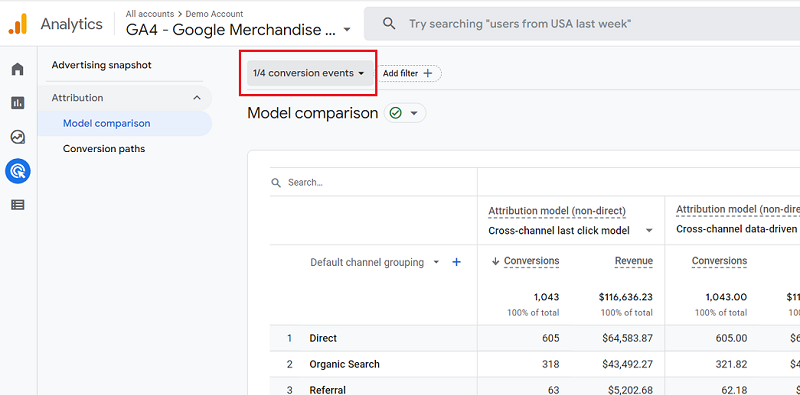Image resolution: width=800 pixels, height=395 pixels.
Task: Click the Direct row label
Action: coord(323,338)
